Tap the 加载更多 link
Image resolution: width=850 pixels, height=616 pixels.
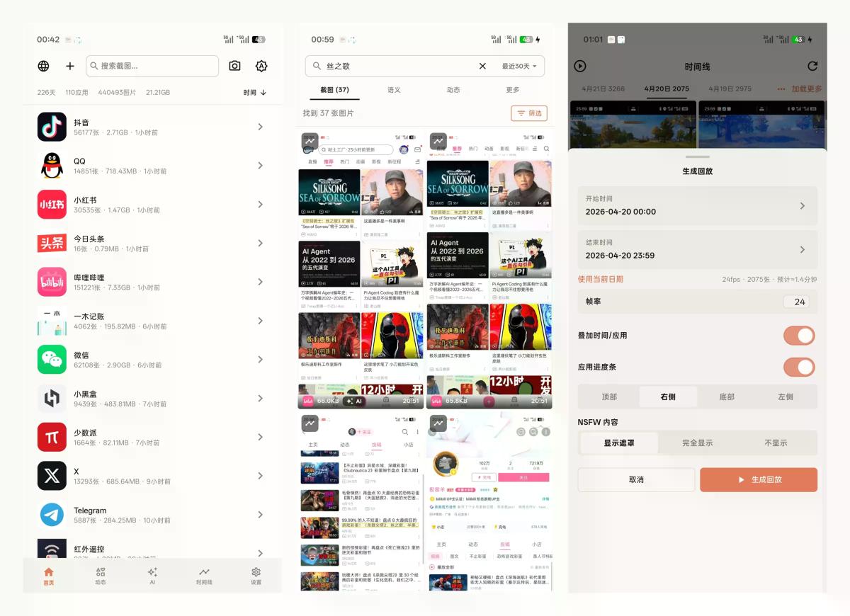tap(807, 89)
